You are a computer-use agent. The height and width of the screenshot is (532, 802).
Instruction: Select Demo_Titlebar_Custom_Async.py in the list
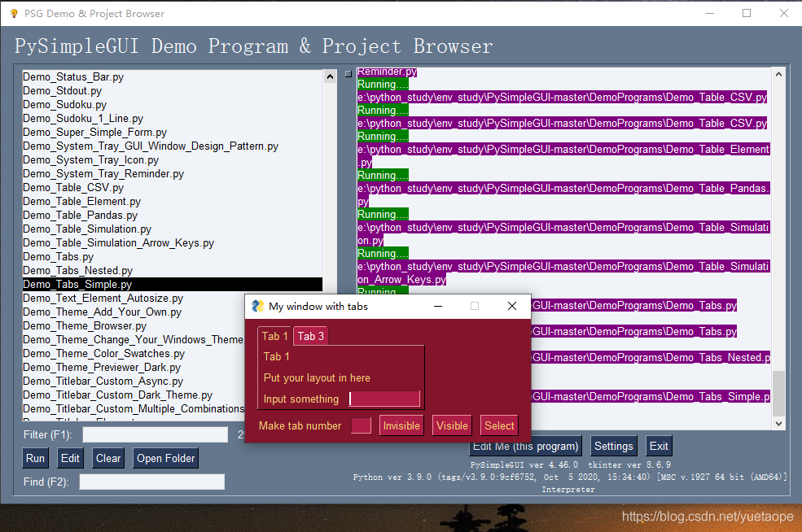(x=134, y=381)
